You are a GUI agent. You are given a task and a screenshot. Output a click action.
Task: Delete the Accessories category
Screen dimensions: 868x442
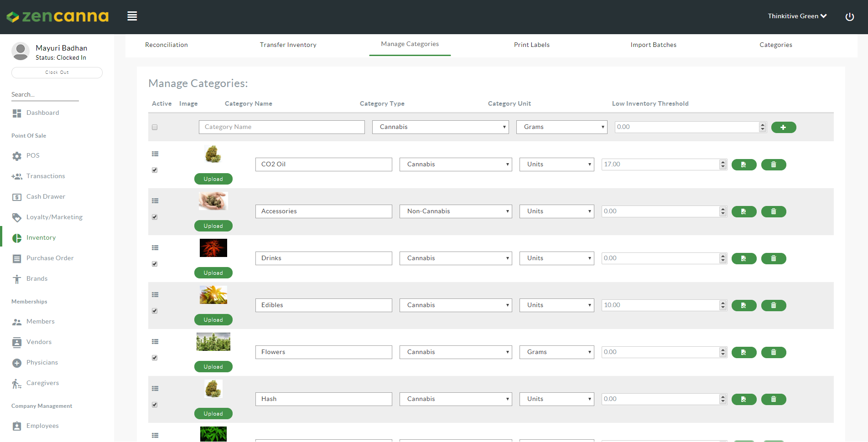[774, 211]
